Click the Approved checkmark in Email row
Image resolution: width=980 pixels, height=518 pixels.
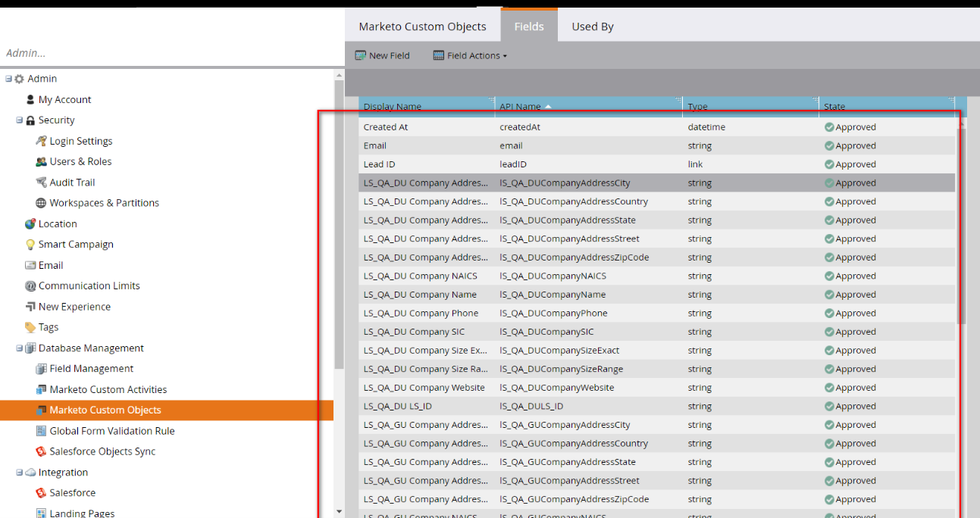[829, 145]
